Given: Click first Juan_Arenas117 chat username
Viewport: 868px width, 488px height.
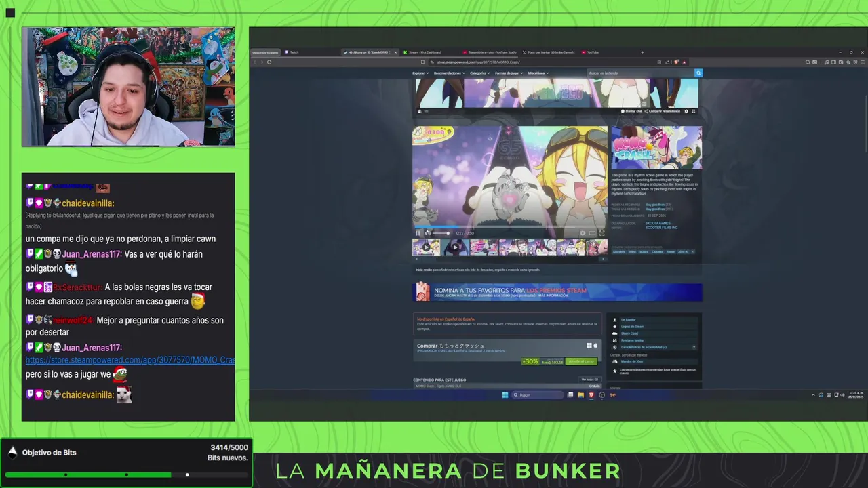Looking at the screenshot, I should 92,254.
